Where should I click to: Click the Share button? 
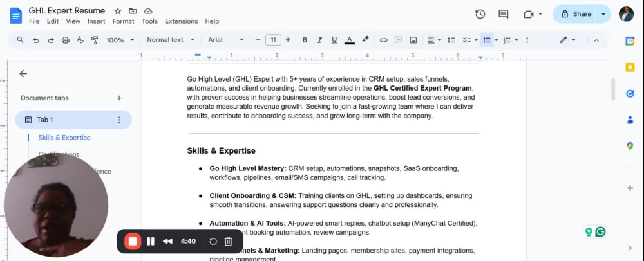click(x=576, y=14)
